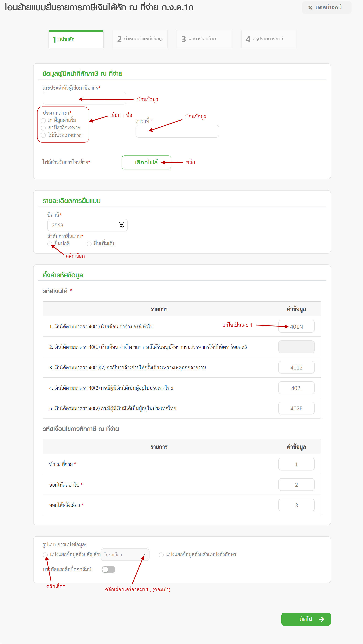Click the สาขาที่ branch number input
The width and height of the screenshot is (363, 644).
[177, 131]
